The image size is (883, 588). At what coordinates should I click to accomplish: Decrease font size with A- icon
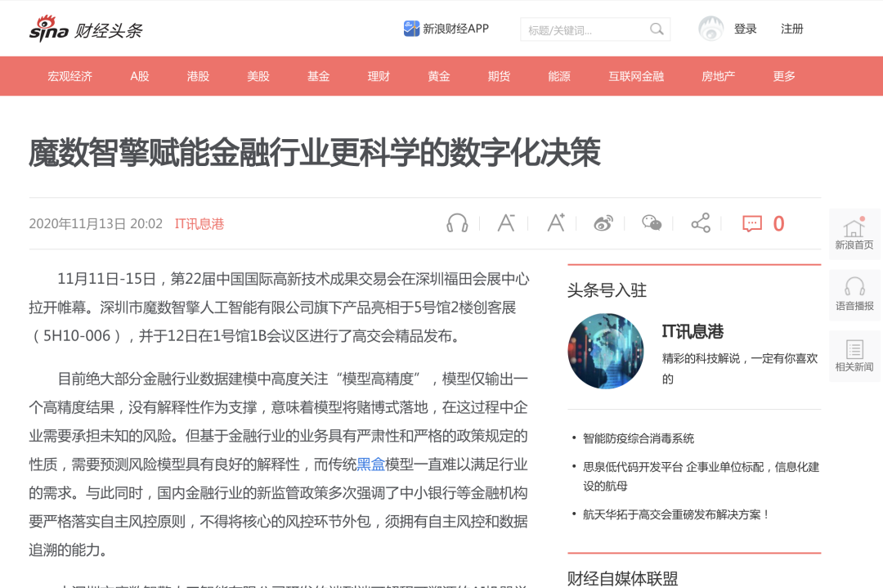[506, 223]
